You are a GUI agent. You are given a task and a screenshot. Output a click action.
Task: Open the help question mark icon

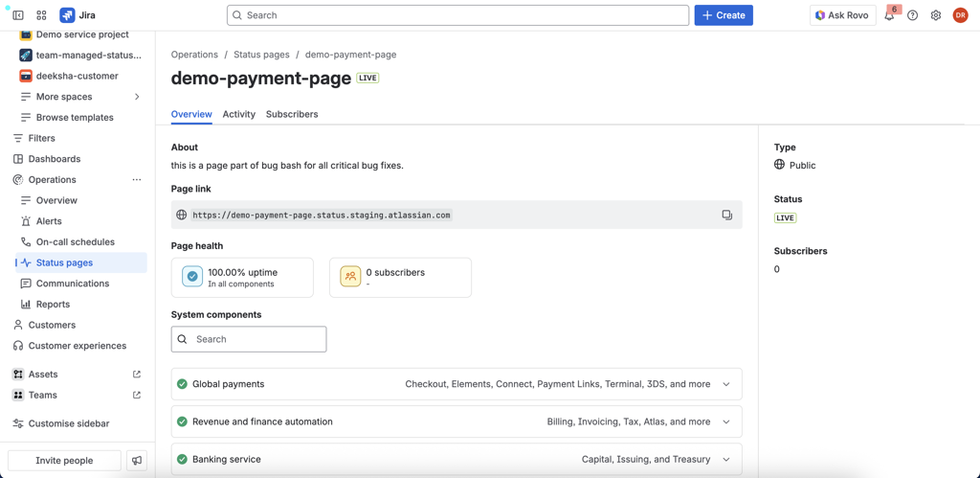(912, 15)
